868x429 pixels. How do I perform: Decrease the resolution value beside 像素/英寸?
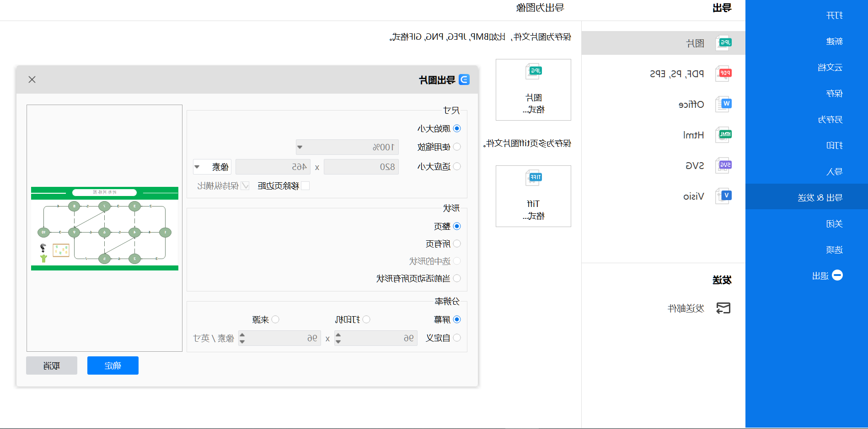point(242,341)
